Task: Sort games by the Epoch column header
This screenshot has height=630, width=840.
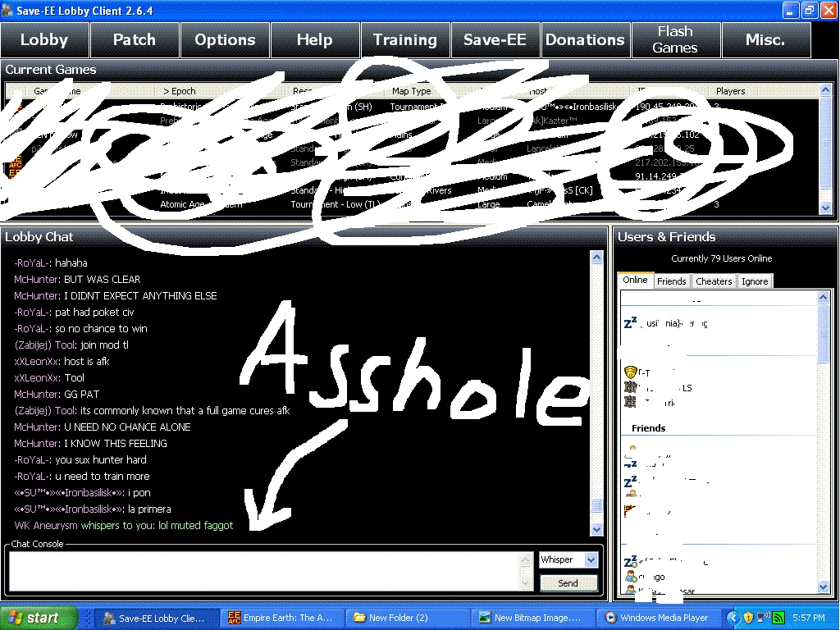Action: 179,91
